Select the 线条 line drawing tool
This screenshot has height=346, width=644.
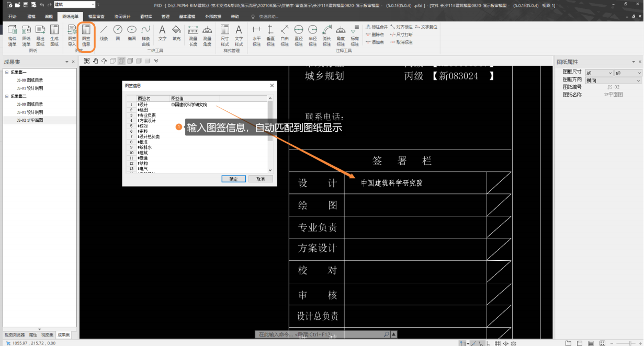(x=104, y=33)
